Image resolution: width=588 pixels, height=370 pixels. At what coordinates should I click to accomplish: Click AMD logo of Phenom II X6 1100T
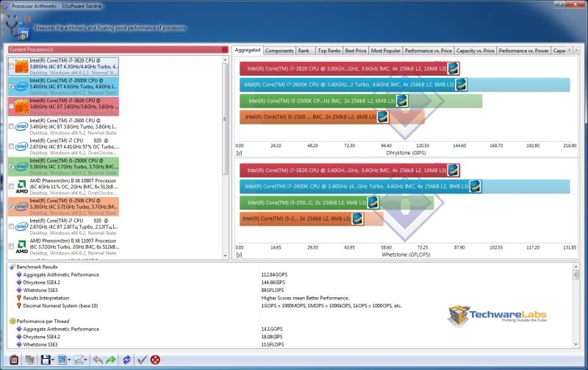22,246
